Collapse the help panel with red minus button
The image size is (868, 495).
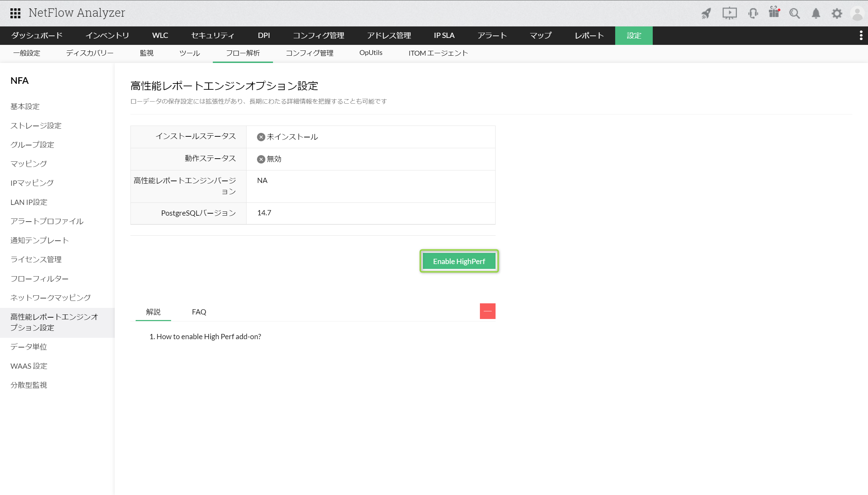pyautogui.click(x=488, y=311)
